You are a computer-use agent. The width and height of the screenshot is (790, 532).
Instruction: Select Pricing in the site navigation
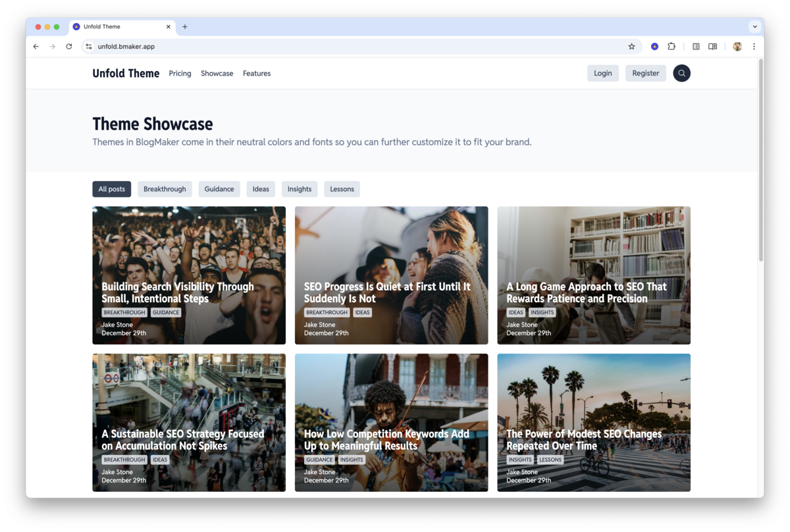(x=180, y=73)
